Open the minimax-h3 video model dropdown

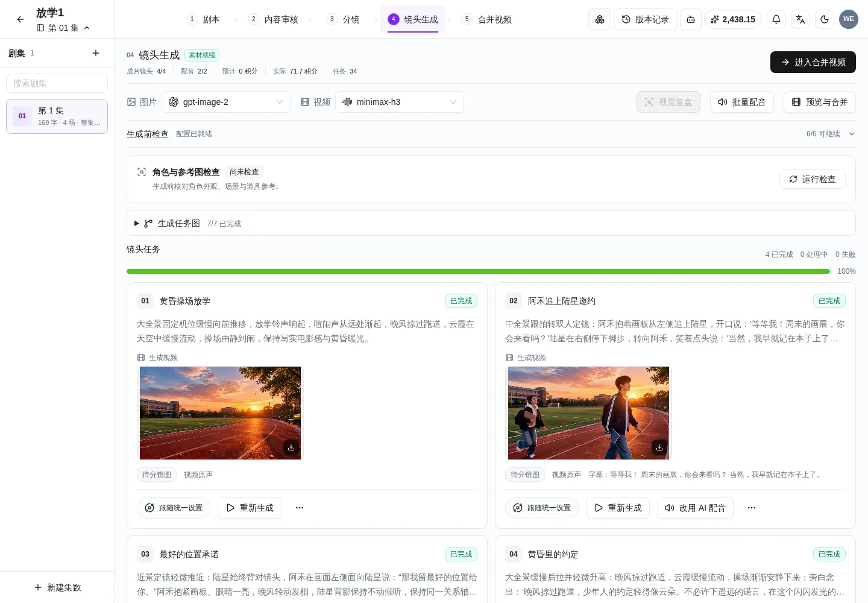(x=400, y=102)
